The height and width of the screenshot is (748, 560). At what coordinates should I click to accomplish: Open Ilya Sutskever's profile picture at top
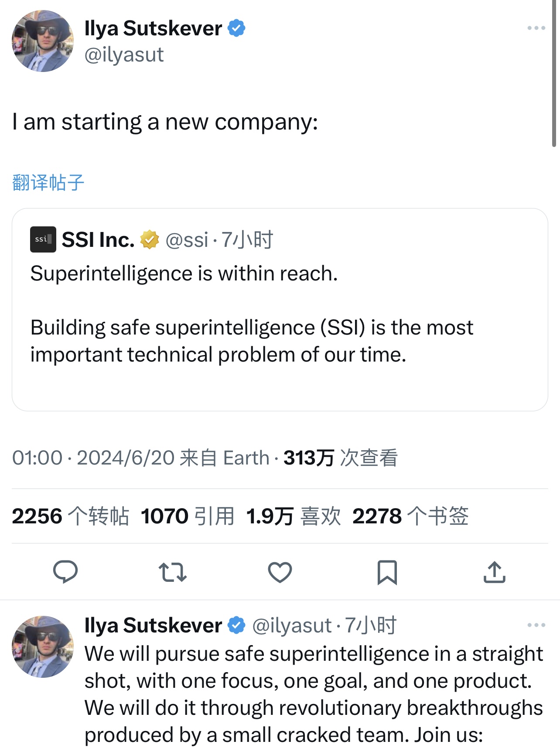[x=43, y=41]
